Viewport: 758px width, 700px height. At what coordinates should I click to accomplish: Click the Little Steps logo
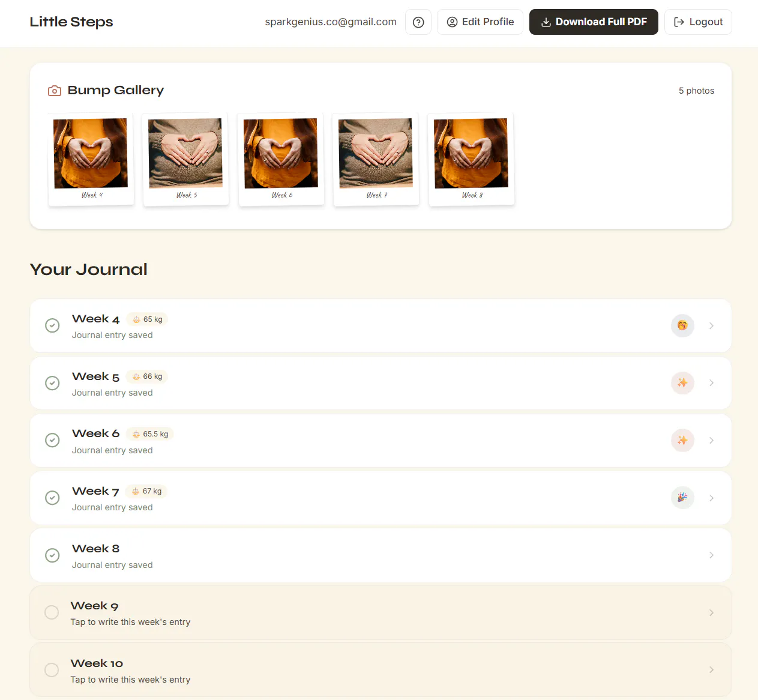coord(71,22)
